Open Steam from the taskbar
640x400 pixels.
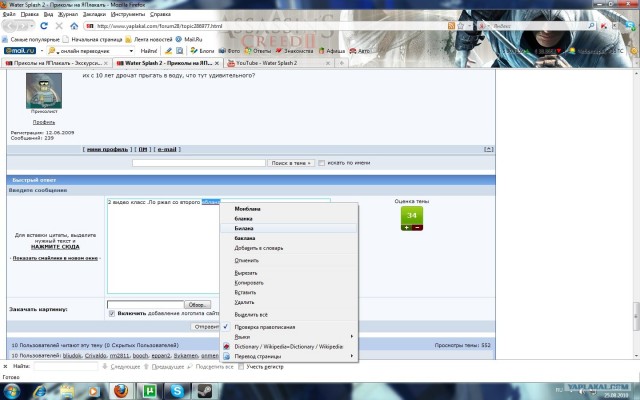[x=204, y=391]
